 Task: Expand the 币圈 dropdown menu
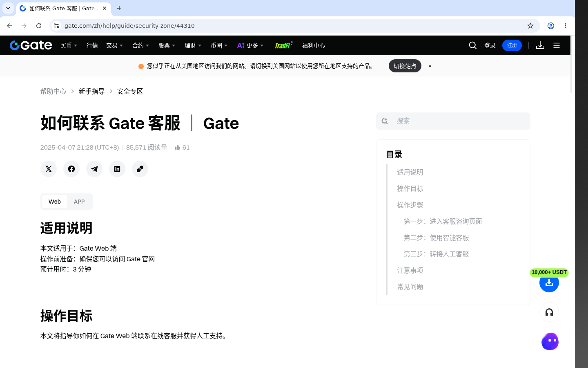point(219,45)
